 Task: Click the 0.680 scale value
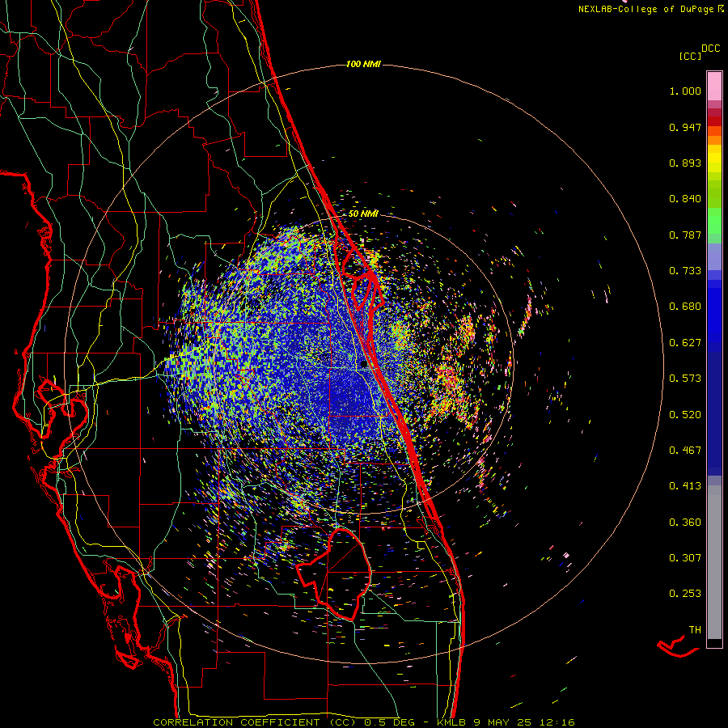[685, 307]
